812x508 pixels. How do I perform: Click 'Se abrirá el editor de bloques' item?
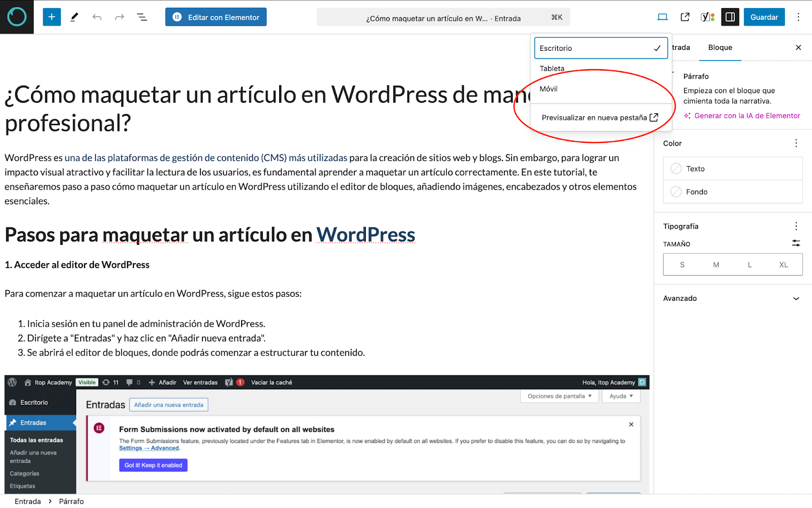point(196,353)
